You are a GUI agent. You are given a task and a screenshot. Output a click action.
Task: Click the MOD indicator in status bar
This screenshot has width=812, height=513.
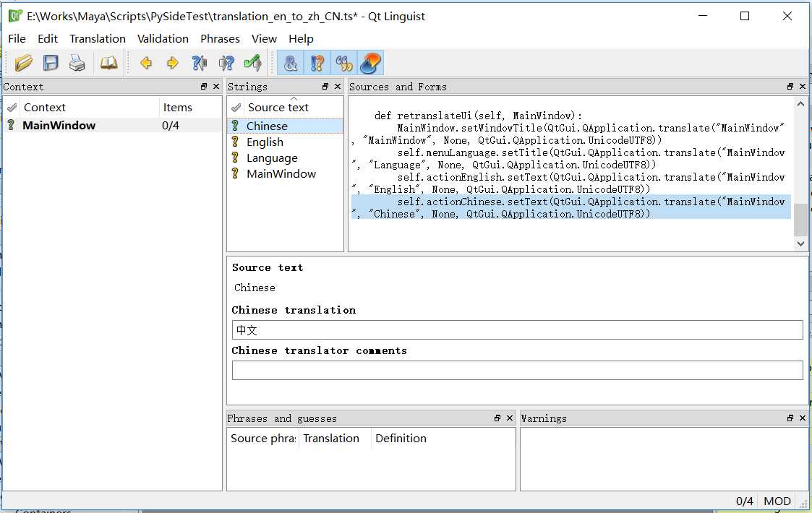point(777,501)
